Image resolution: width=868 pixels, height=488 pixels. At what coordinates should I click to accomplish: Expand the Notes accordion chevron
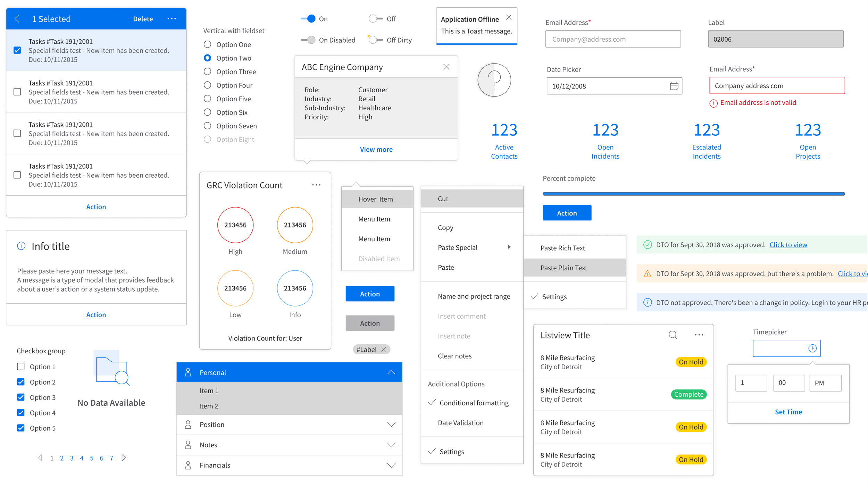pos(391,445)
